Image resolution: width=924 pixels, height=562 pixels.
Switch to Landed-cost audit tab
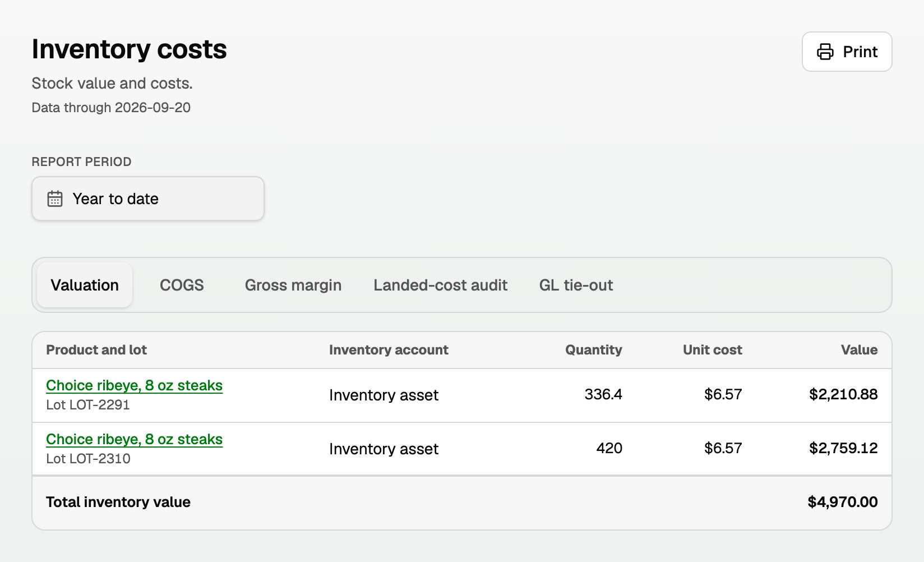click(x=441, y=285)
